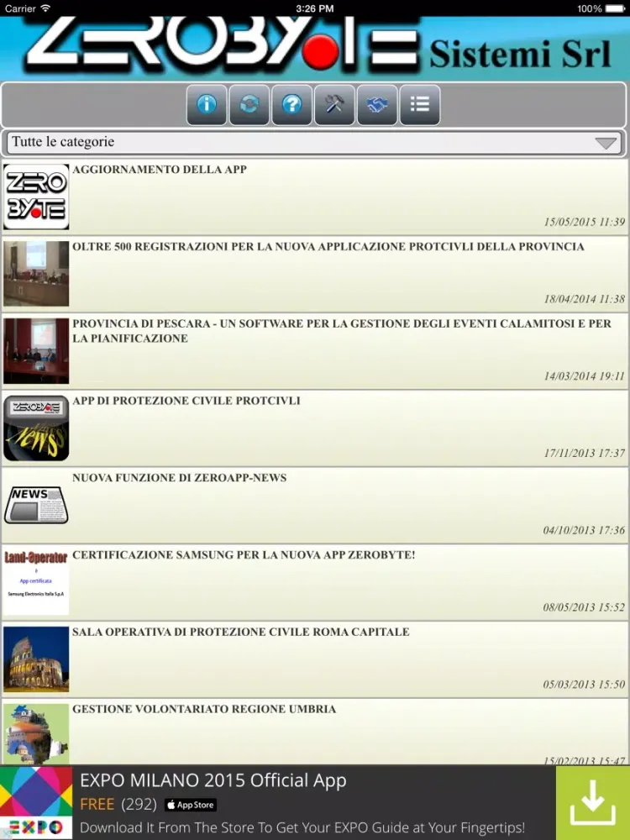
Task: Select the date 14/03/2014 19:11
Action: pyautogui.click(x=585, y=376)
